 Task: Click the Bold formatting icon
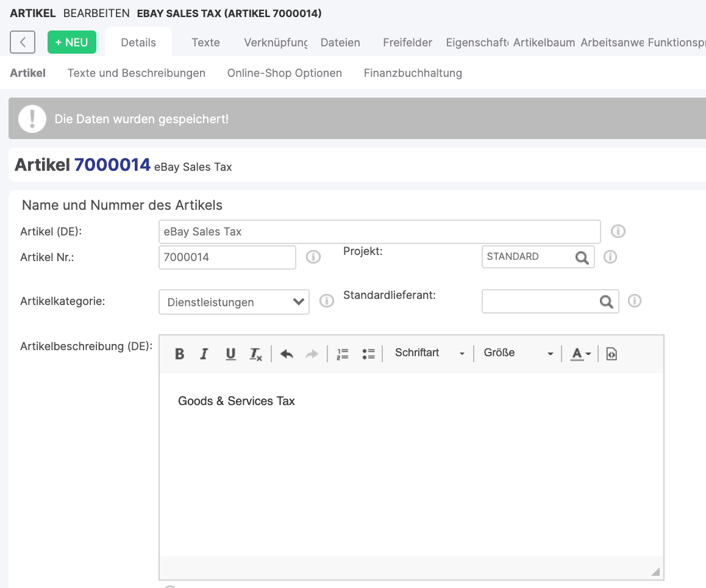tap(179, 354)
